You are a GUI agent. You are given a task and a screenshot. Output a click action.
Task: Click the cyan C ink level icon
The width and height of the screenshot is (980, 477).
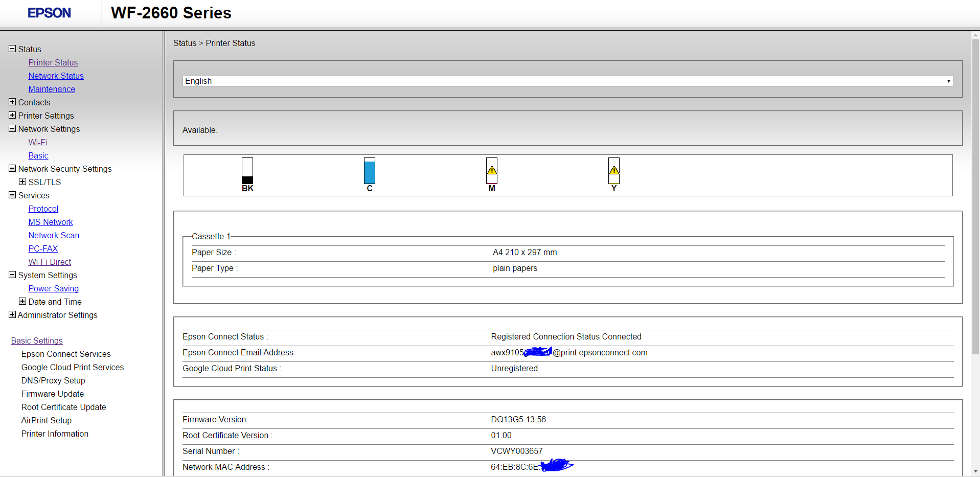(x=370, y=171)
